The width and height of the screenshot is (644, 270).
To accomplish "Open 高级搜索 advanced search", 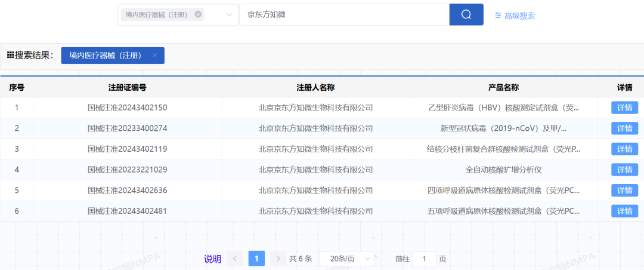I will pyautogui.click(x=515, y=16).
